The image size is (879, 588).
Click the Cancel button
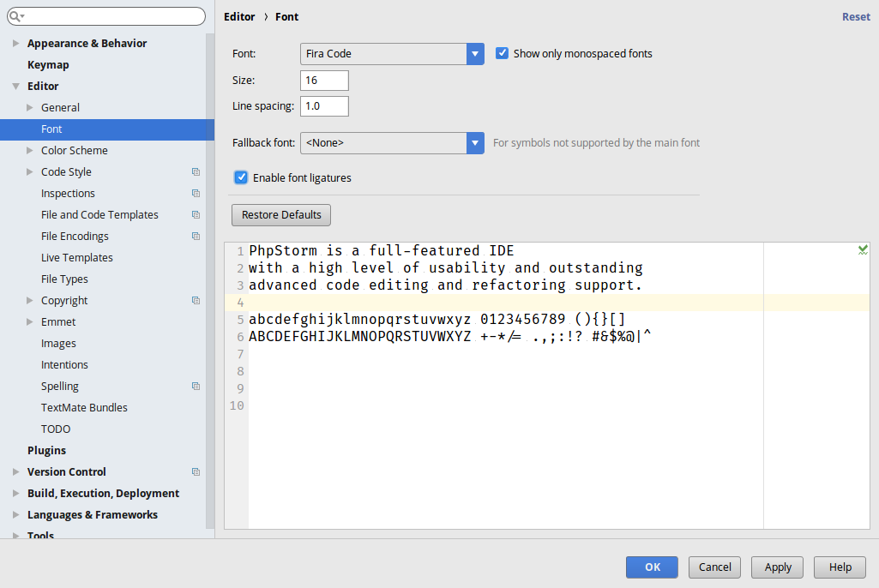click(714, 567)
